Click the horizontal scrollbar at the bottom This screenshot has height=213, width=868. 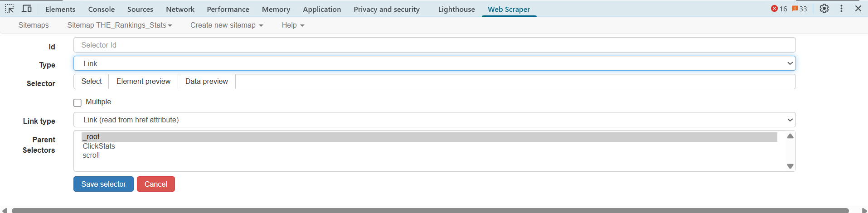430,210
